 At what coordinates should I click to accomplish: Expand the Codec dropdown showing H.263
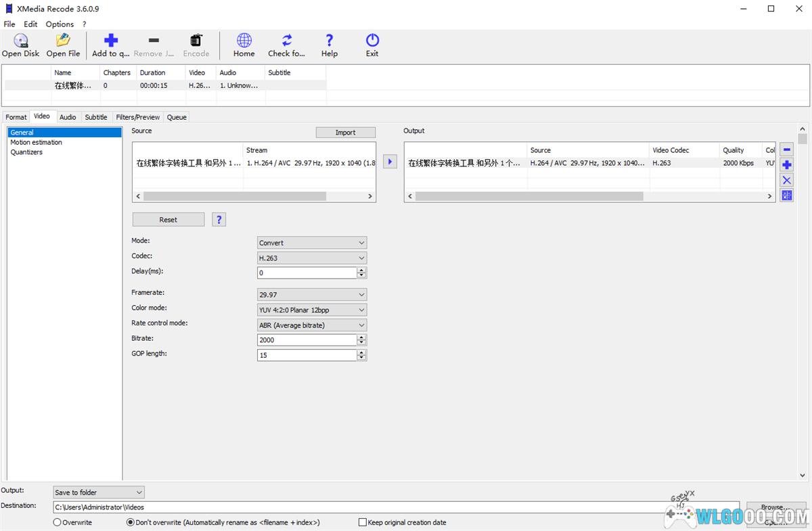pos(312,258)
